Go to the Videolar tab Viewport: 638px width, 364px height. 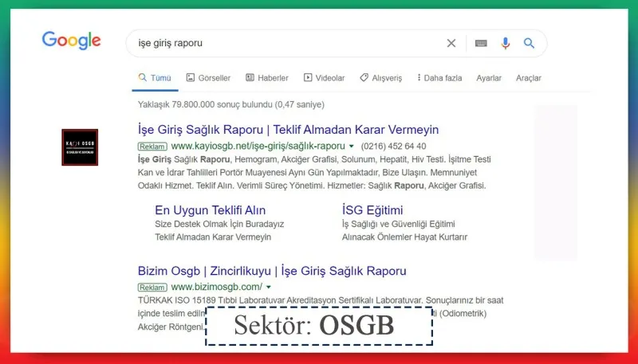[325, 77]
